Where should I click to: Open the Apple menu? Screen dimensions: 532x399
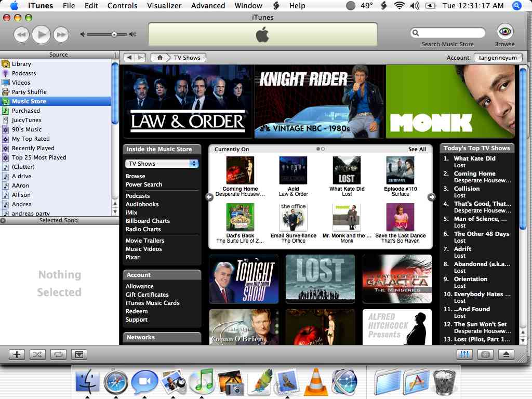tap(14, 5)
